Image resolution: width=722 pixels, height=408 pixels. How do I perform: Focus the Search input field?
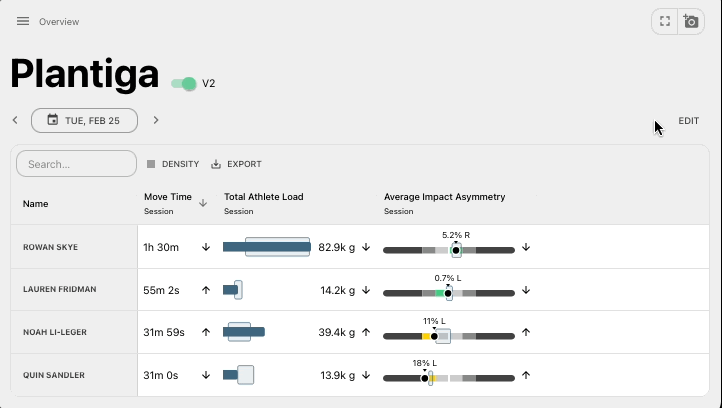pos(76,164)
